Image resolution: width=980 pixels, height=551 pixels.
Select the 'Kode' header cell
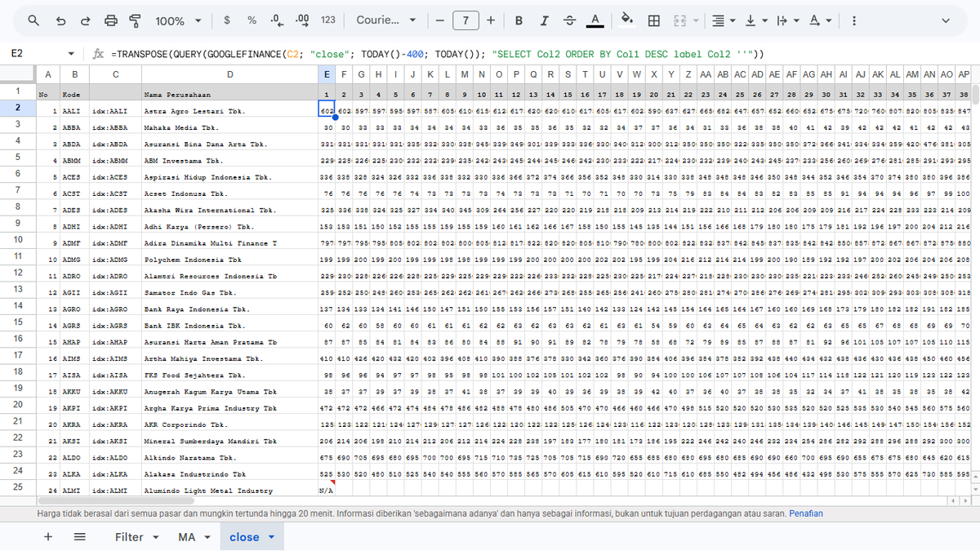click(x=74, y=94)
